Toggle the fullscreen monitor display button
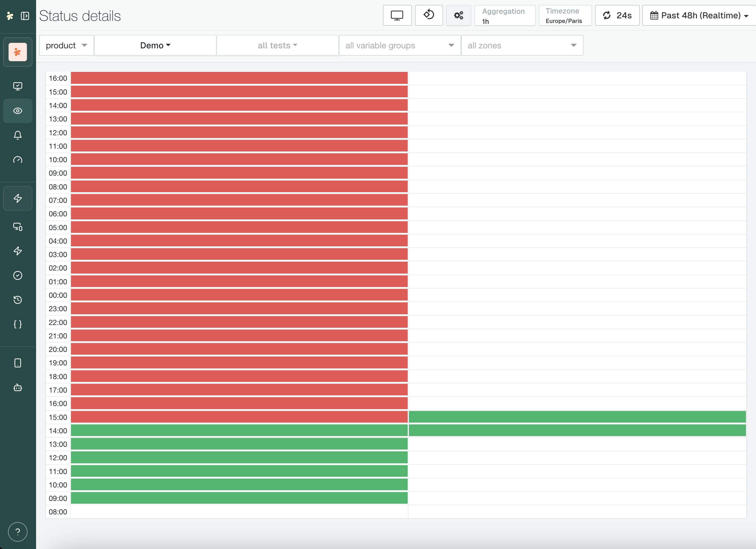Image resolution: width=756 pixels, height=549 pixels. pyautogui.click(x=397, y=15)
